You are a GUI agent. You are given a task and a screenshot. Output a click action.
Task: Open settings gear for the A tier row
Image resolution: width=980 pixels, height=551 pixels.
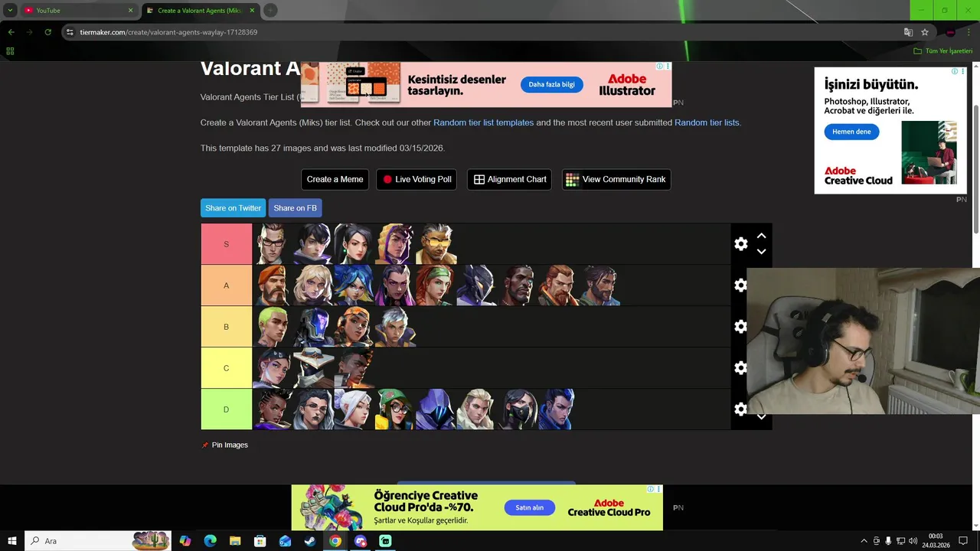(x=740, y=285)
